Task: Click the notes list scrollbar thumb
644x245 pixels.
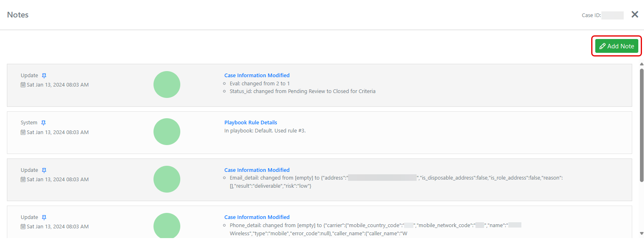Action: click(x=642, y=125)
